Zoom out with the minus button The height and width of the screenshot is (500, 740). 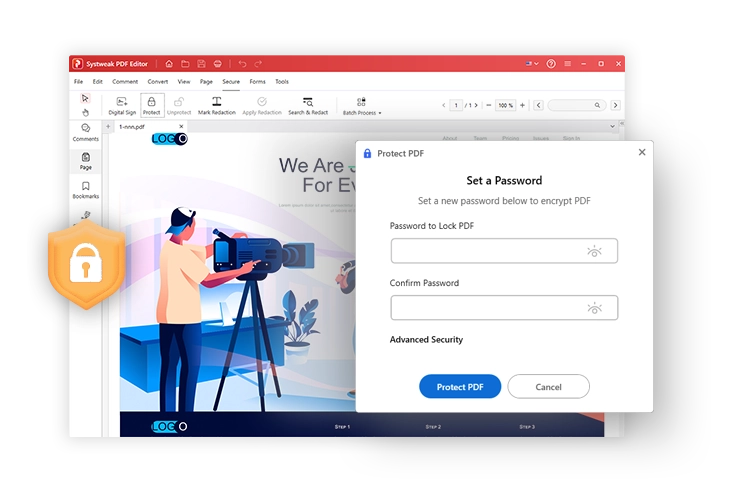pos(489,105)
